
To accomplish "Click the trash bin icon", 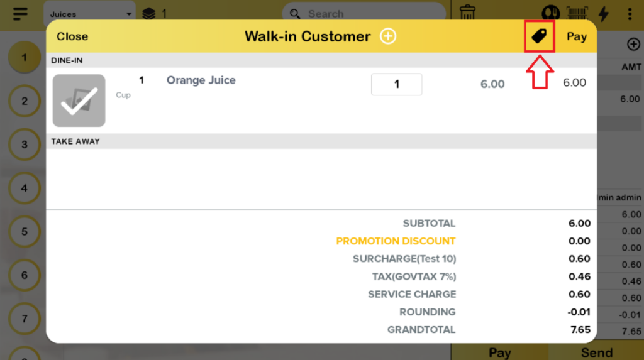I will 468,13.
